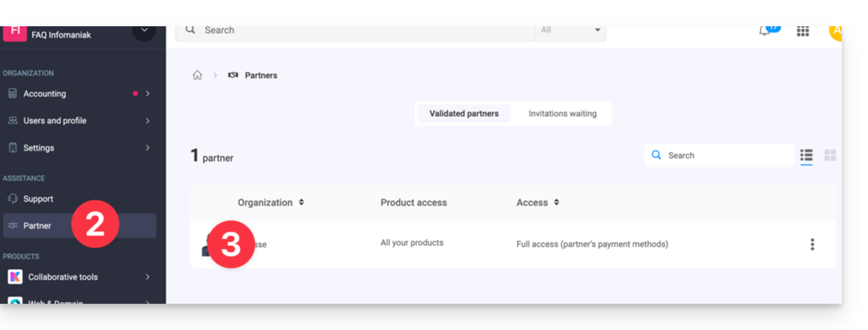This screenshot has width=868, height=330.
Task: Click the Product access column header
Action: coord(413,202)
